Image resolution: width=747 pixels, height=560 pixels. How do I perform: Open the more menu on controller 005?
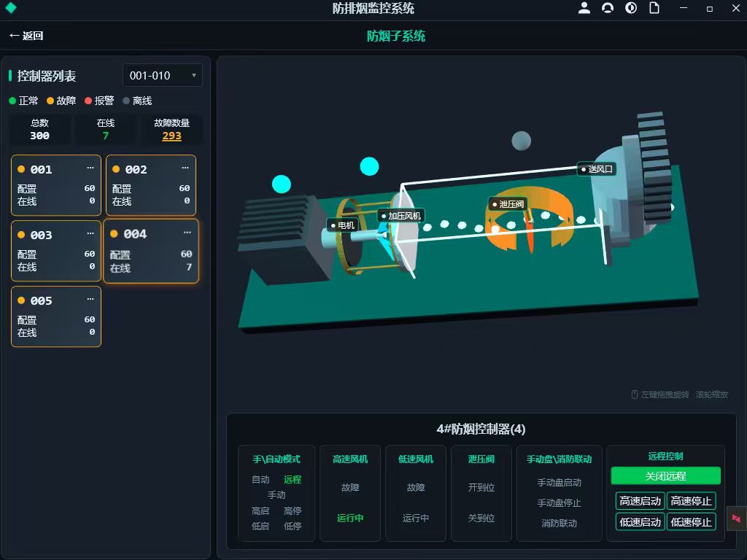[x=90, y=299]
